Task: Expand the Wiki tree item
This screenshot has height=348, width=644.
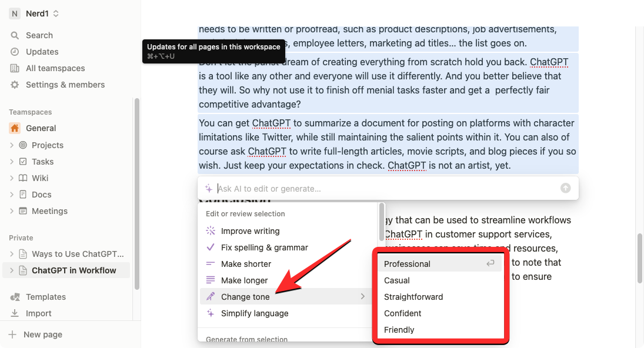Action: pos(12,178)
